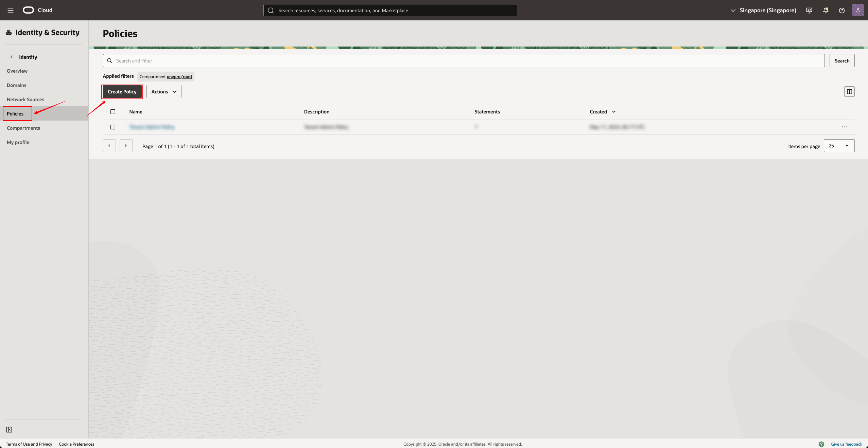Open the help question mark icon
The width and height of the screenshot is (868, 448).
click(x=842, y=10)
